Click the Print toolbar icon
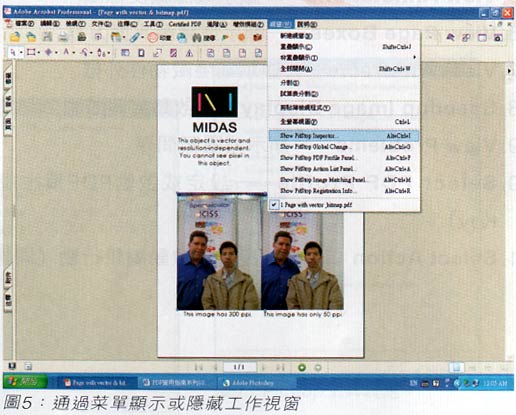This screenshot has height=415, width=516. tap(63, 37)
